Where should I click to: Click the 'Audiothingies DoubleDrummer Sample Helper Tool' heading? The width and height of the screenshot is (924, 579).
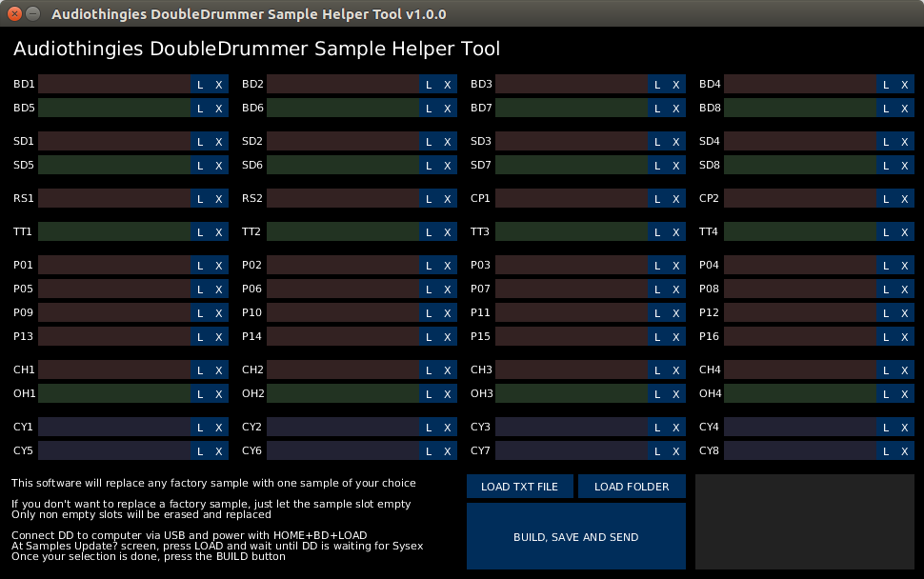[256, 49]
